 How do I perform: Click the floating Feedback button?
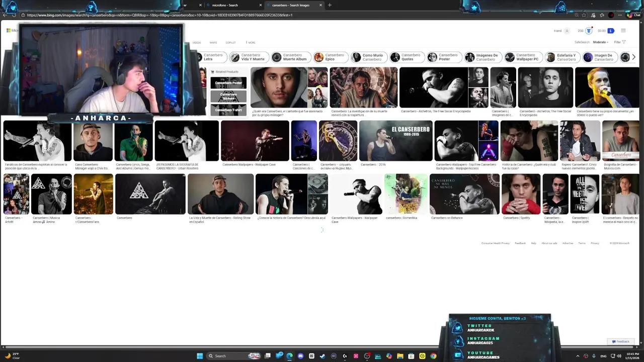coord(621,341)
